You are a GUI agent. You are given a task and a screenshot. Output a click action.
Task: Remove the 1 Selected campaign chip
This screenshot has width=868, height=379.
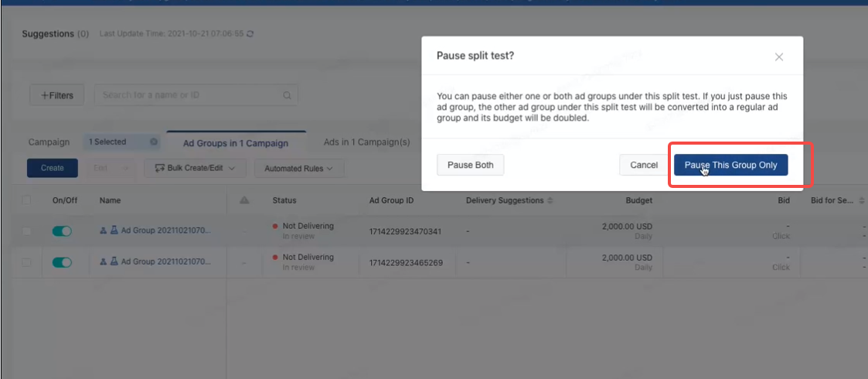tap(153, 142)
